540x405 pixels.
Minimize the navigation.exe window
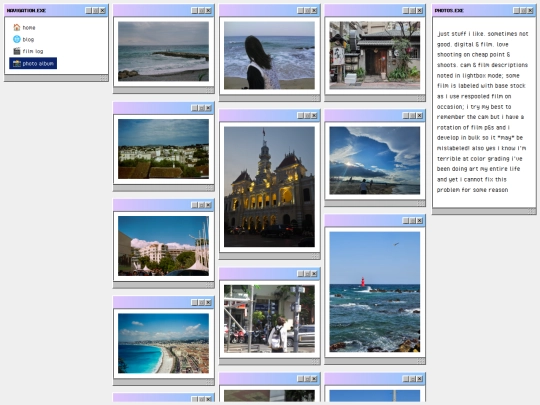[89, 11]
